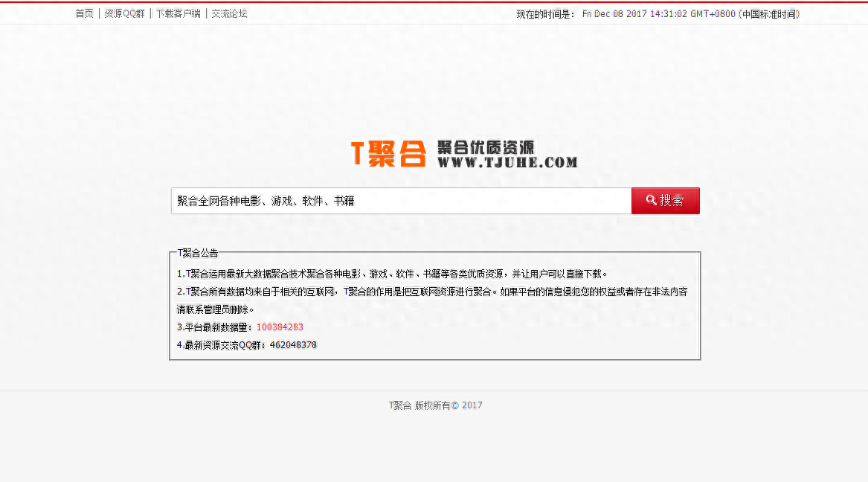Open the 下载客户端 client download link
This screenshot has height=482, width=868.
coord(178,13)
